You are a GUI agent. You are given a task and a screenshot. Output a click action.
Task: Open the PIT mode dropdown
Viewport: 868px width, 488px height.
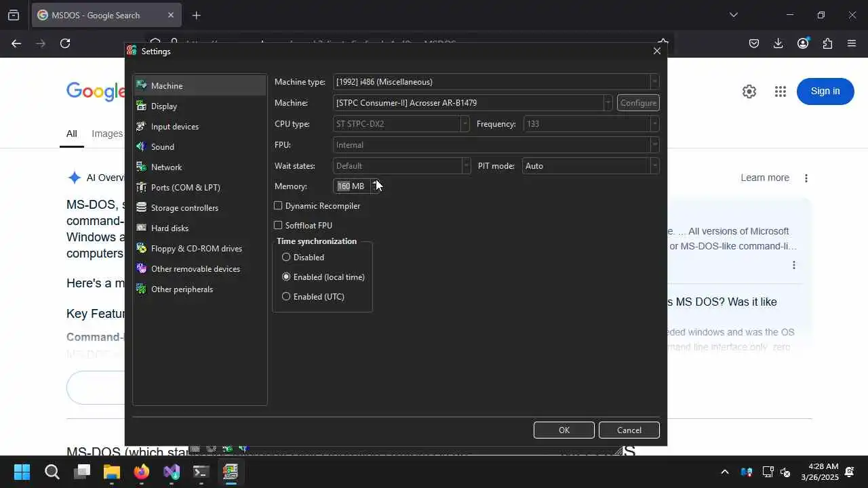[591, 166]
